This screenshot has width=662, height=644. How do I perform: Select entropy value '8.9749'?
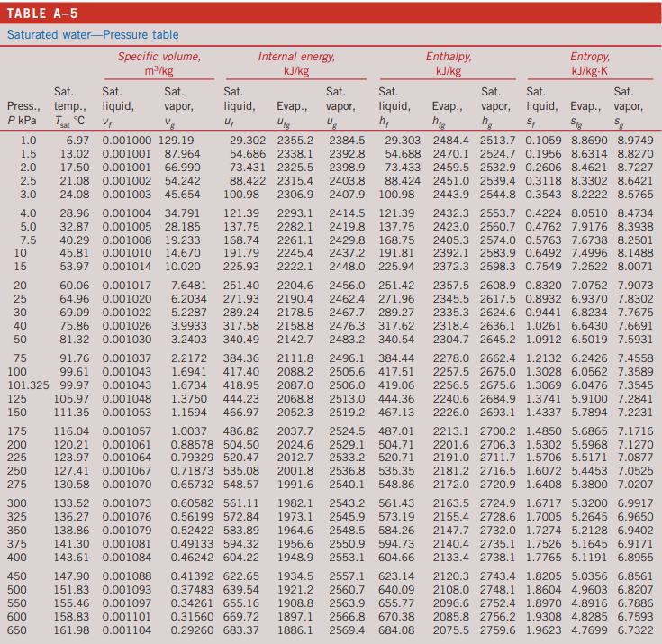(x=635, y=141)
